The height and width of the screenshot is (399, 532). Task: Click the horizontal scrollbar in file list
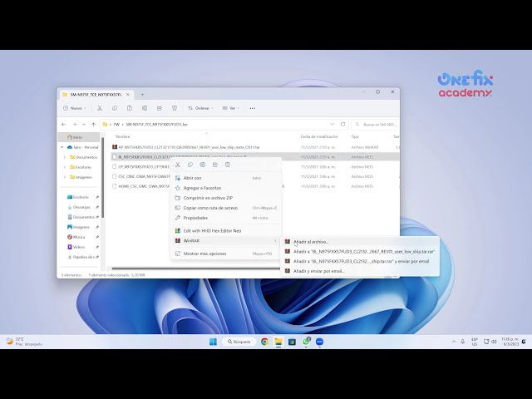click(x=195, y=268)
